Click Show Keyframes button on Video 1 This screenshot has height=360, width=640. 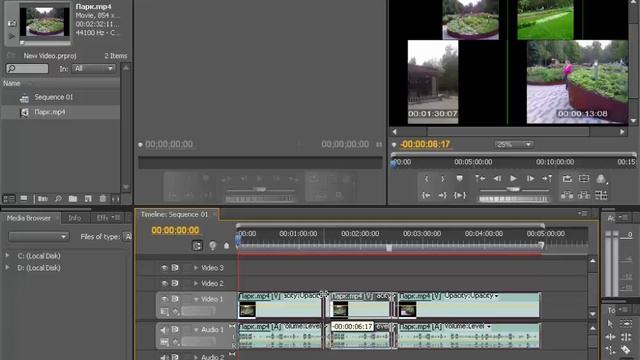[x=176, y=312]
